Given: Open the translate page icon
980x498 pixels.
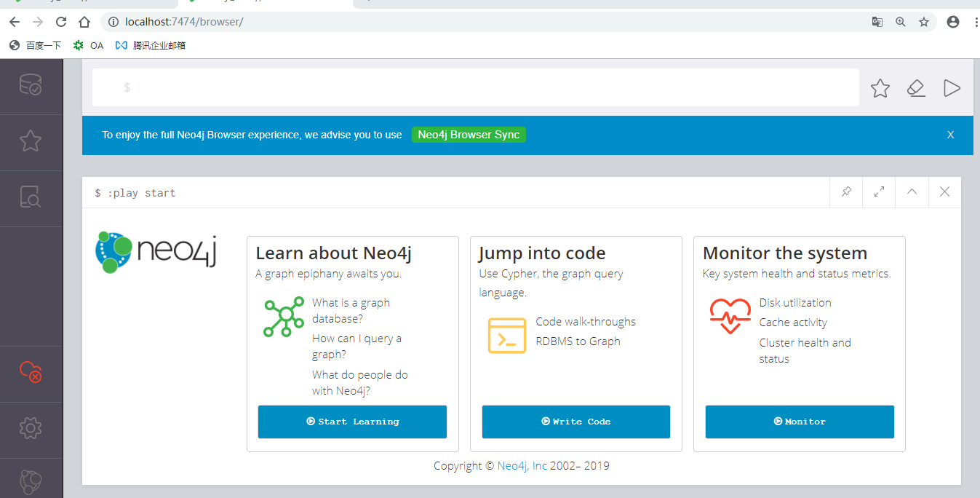Looking at the screenshot, I should pos(877,22).
